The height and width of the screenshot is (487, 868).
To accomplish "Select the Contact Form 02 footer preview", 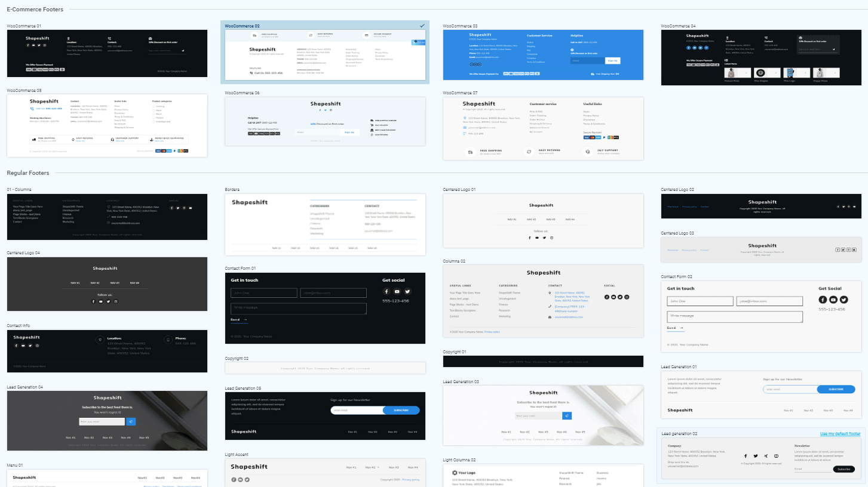I will click(761, 316).
